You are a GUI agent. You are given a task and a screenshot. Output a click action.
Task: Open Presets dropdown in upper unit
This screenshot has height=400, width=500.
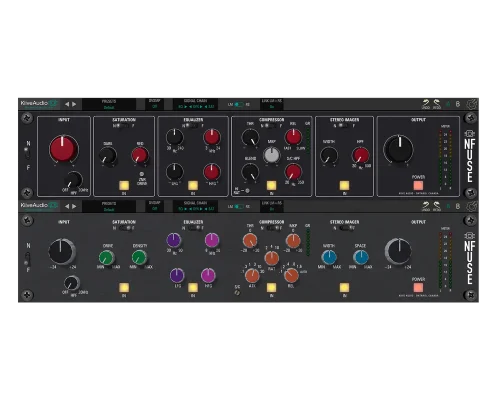(109, 104)
